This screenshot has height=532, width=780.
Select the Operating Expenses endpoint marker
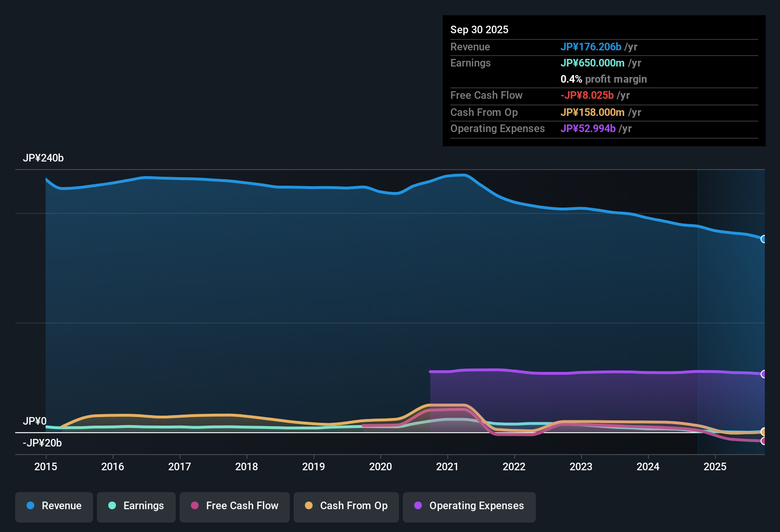[763, 374]
